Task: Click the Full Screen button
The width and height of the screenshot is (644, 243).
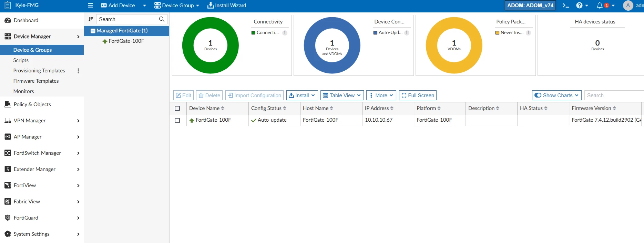Action: 418,95
